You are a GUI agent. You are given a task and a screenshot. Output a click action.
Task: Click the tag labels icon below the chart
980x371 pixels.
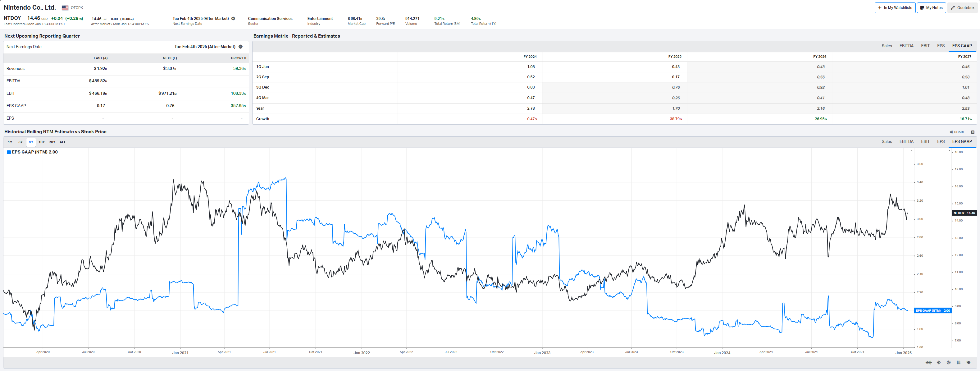click(x=968, y=362)
